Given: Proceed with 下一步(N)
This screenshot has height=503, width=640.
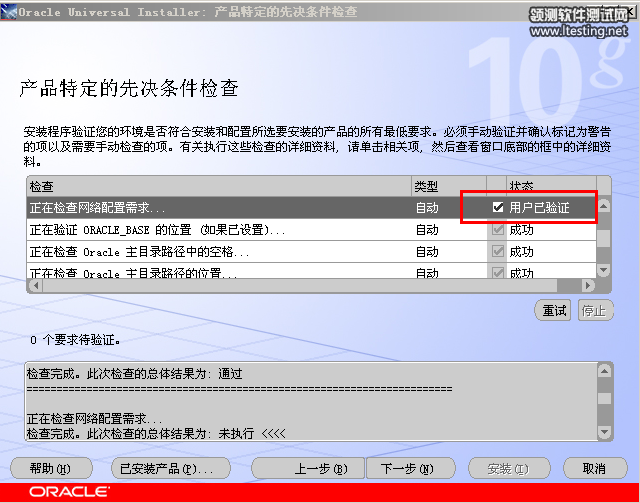Looking at the screenshot, I should click(x=410, y=468).
